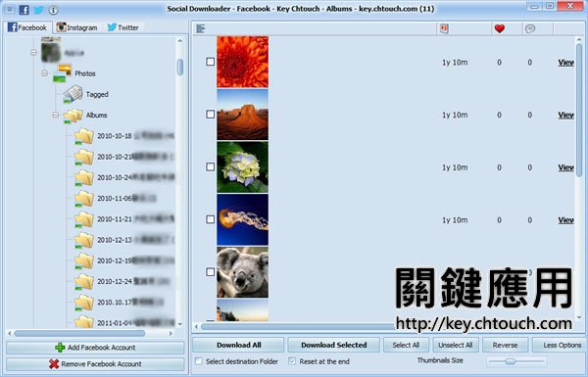
Task: Switch to the Instagram tab
Action: click(76, 27)
